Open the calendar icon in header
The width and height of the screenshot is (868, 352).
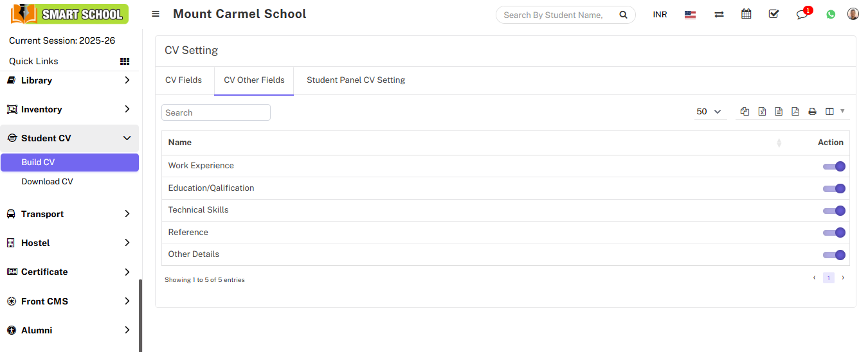click(x=746, y=14)
